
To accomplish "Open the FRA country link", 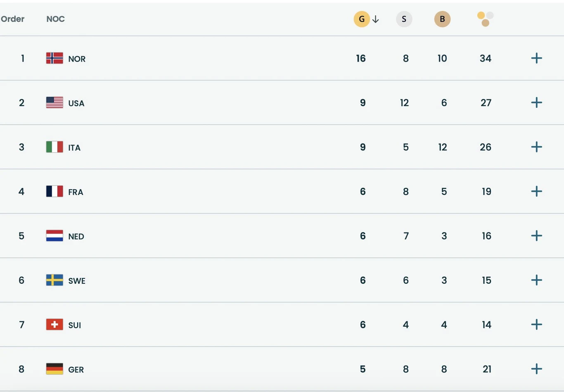I will click(x=76, y=192).
